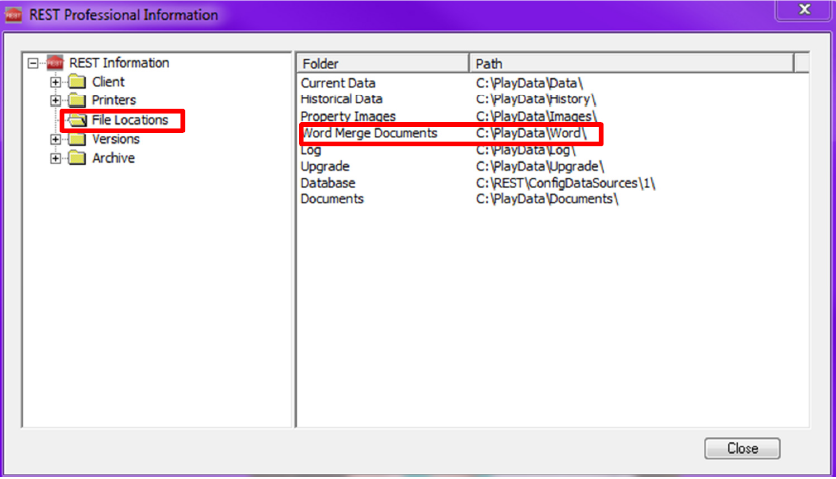
Task: Click the REST app icon in title bar
Action: pos(13,14)
